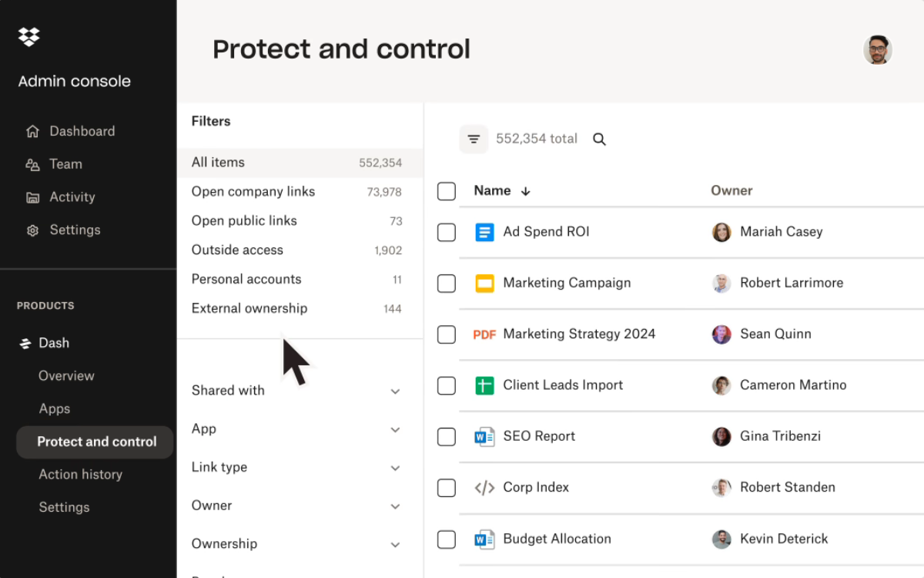Click the Name column sort arrow
The height and width of the screenshot is (578, 924).
pos(526,191)
